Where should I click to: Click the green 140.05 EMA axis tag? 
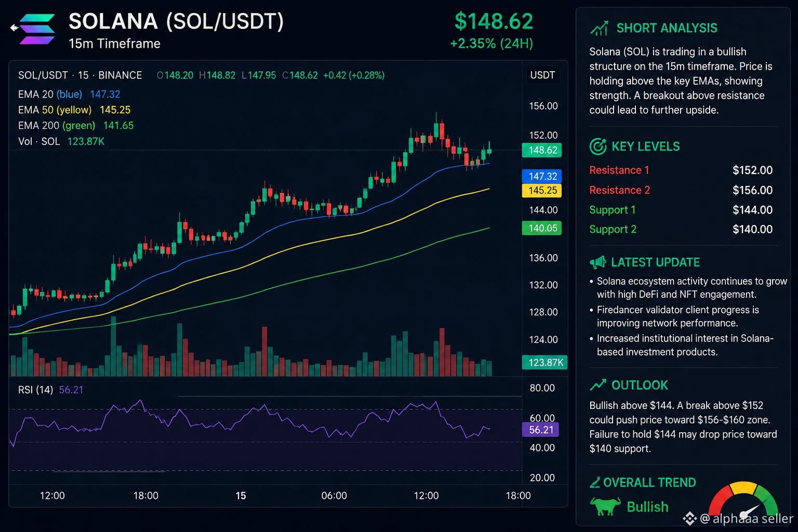pyautogui.click(x=542, y=228)
